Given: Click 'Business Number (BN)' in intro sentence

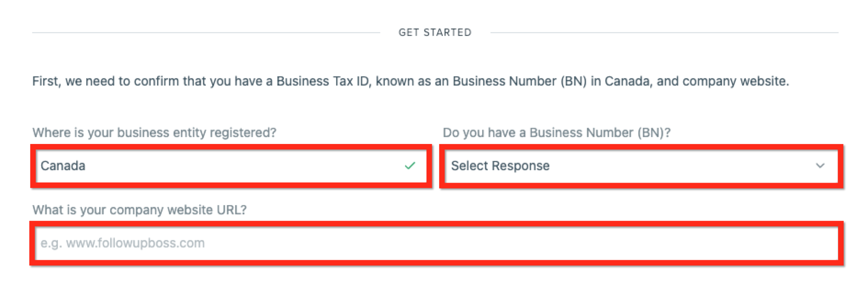Looking at the screenshot, I should 519,81.
